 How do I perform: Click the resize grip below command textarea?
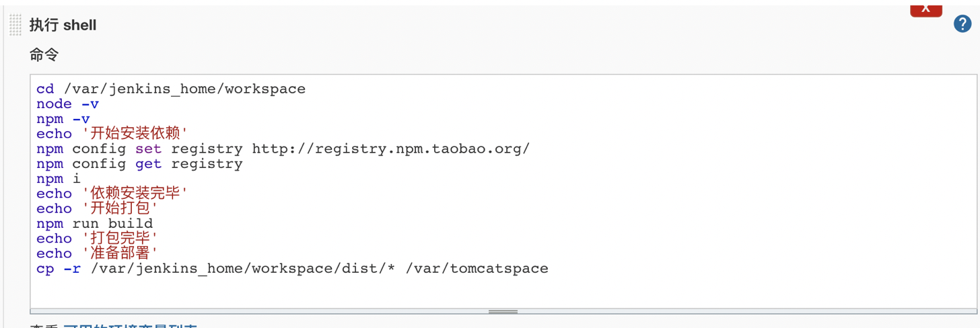pos(503,311)
